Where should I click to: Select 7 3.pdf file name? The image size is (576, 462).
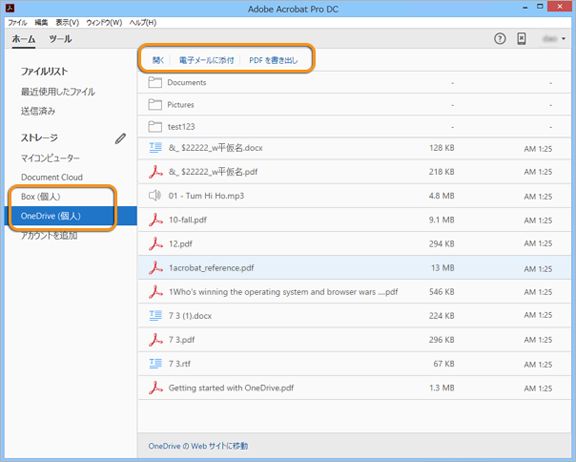tap(181, 340)
